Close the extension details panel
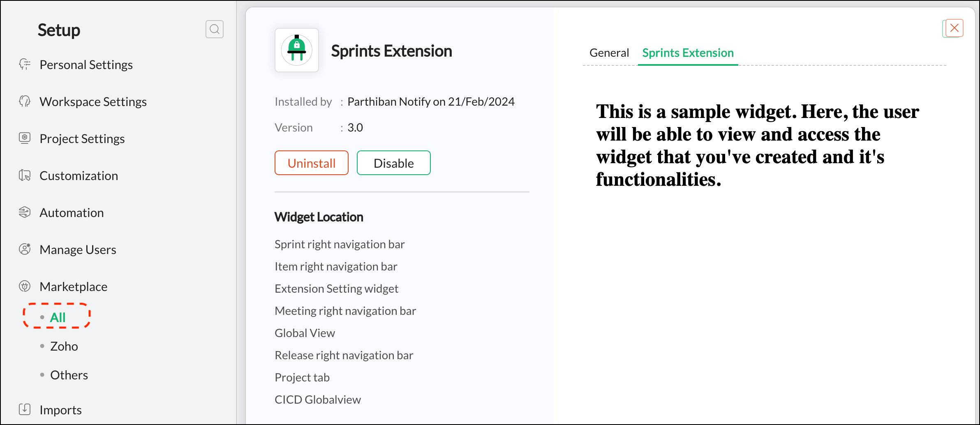Image resolution: width=980 pixels, height=425 pixels. pos(954,28)
